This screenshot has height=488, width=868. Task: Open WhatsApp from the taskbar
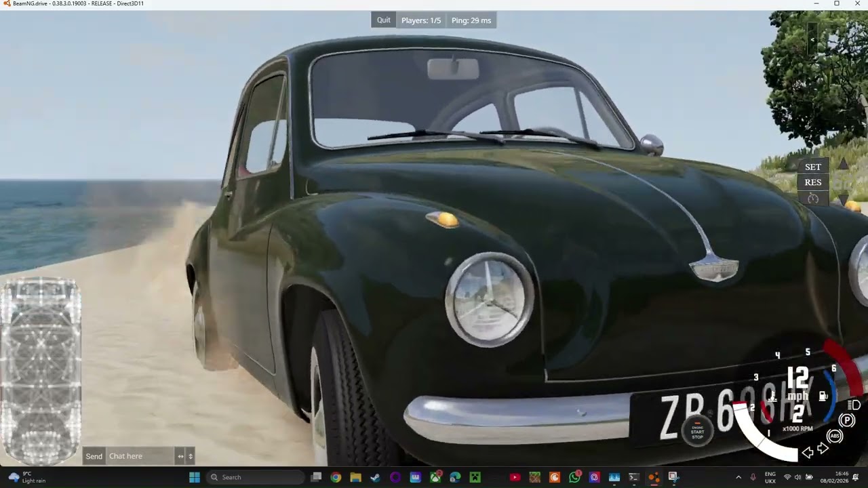click(x=574, y=477)
